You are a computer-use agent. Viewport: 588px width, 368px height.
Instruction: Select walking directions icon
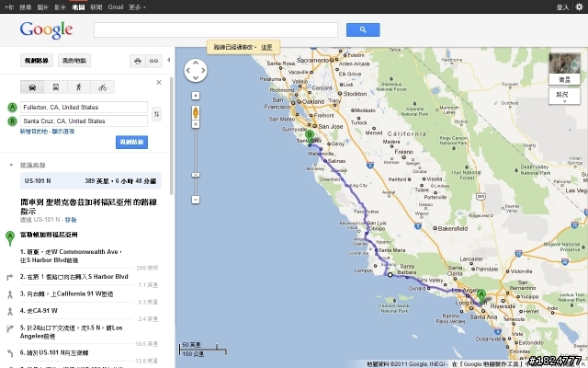(79, 87)
